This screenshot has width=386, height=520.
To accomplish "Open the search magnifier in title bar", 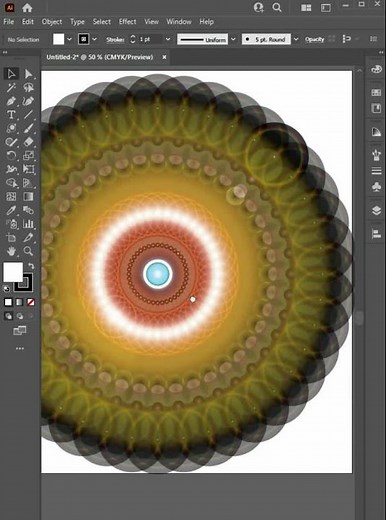I will [277, 7].
